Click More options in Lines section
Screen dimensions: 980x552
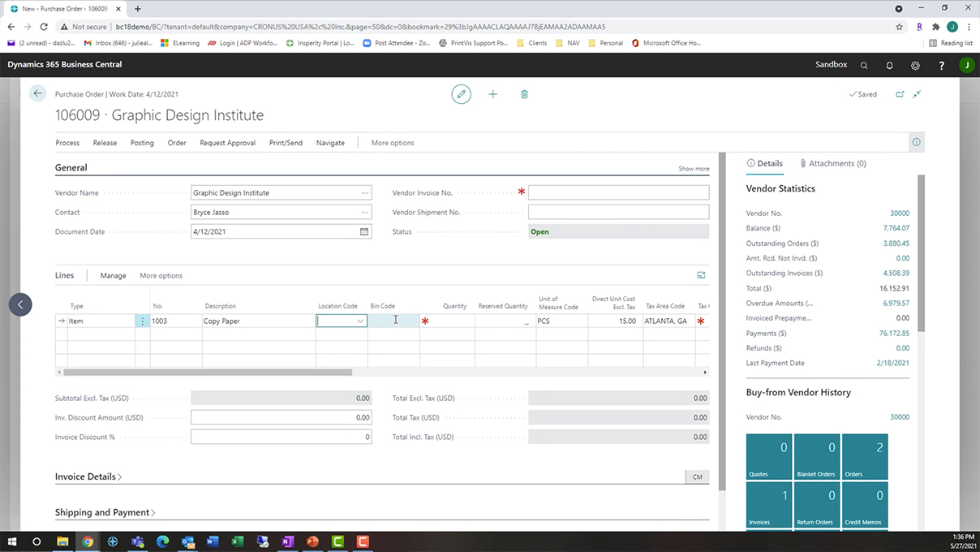click(161, 276)
